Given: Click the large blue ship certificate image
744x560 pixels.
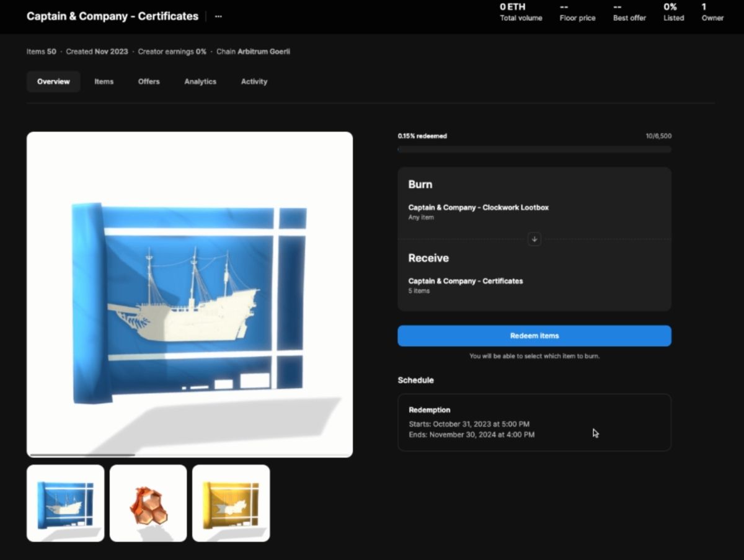Looking at the screenshot, I should (190, 295).
